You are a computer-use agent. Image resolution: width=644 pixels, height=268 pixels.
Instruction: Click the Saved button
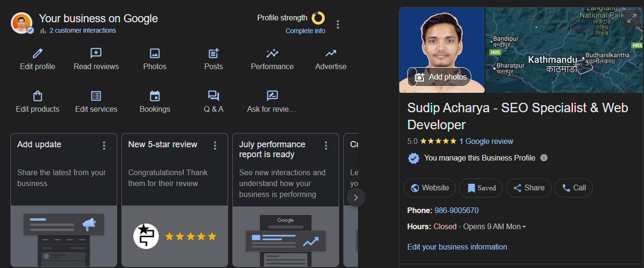pos(481,188)
